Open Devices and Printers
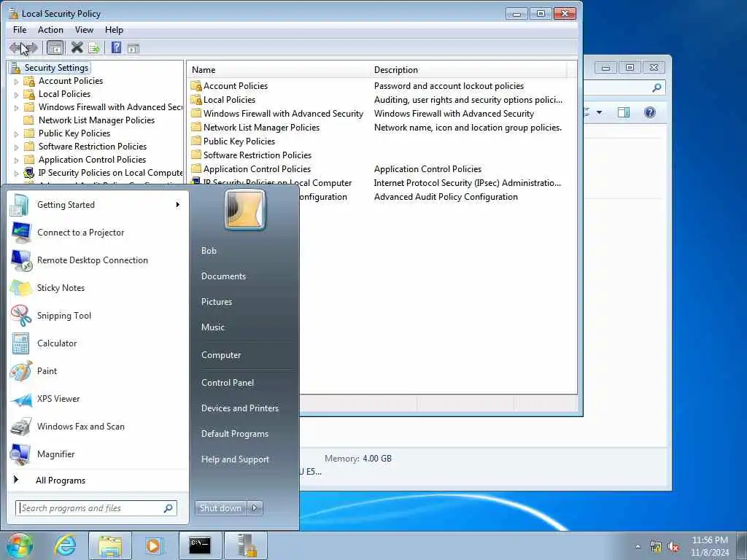Image resolution: width=747 pixels, height=560 pixels. (239, 408)
